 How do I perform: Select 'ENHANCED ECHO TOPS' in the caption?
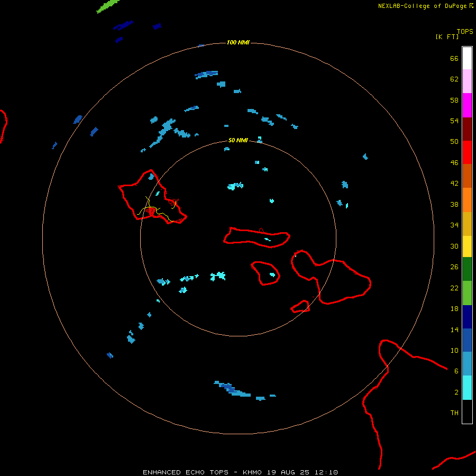pos(186,472)
